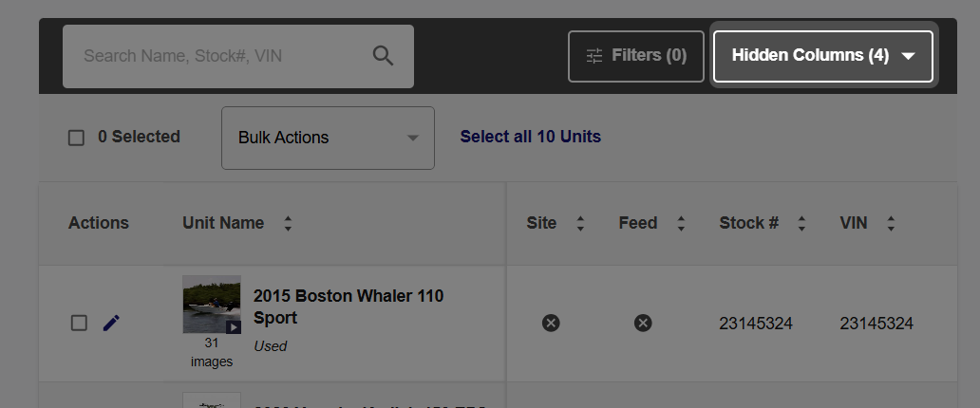Image resolution: width=980 pixels, height=408 pixels.
Task: Click the Feed status X icon
Action: [x=643, y=323]
